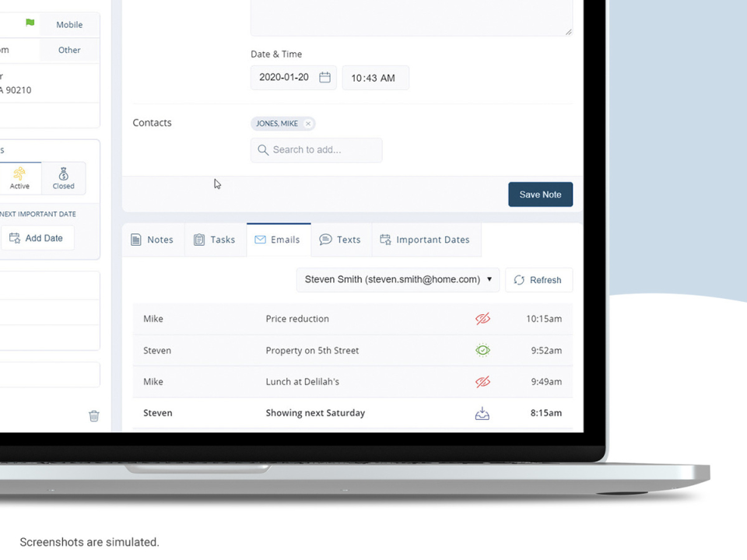Click the Save Note button

pyautogui.click(x=540, y=194)
